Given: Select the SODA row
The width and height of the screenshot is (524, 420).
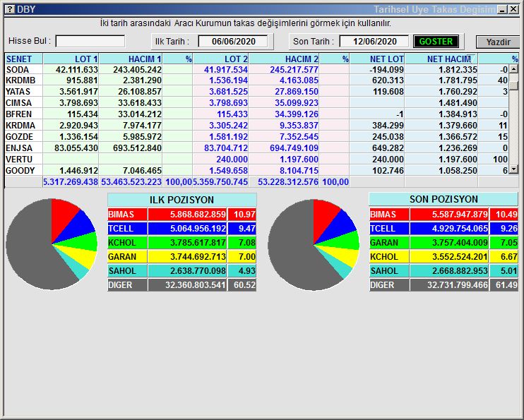Looking at the screenshot, I should tap(256, 69).
